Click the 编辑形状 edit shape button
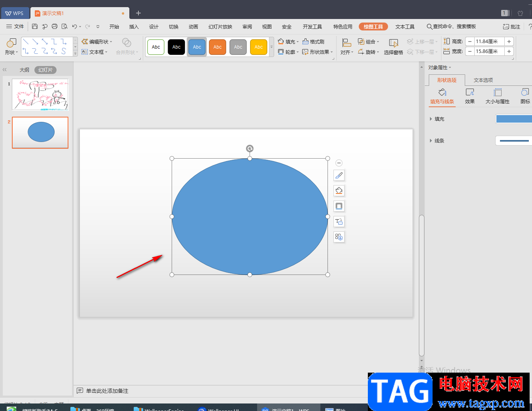 [97, 42]
